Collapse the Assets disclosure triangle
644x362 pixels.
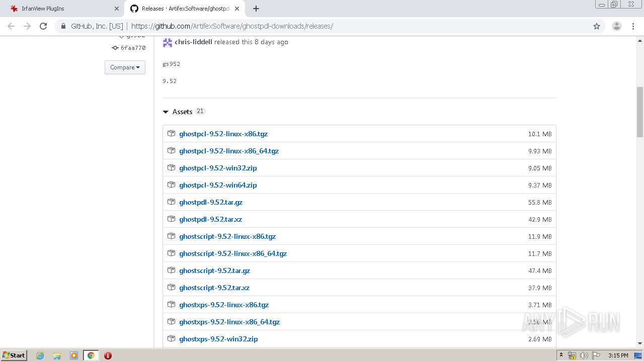(166, 112)
